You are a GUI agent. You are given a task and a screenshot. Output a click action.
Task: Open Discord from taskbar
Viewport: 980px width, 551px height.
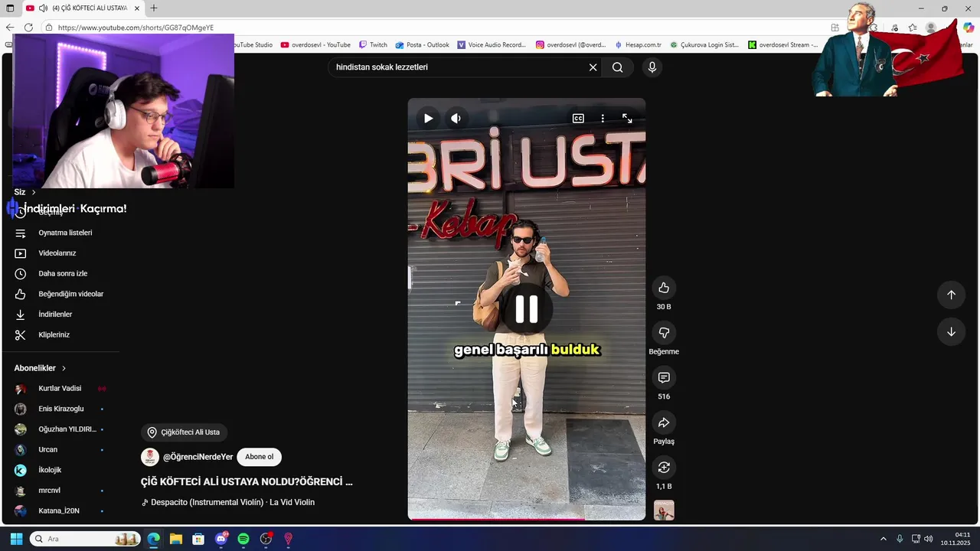pyautogui.click(x=221, y=539)
